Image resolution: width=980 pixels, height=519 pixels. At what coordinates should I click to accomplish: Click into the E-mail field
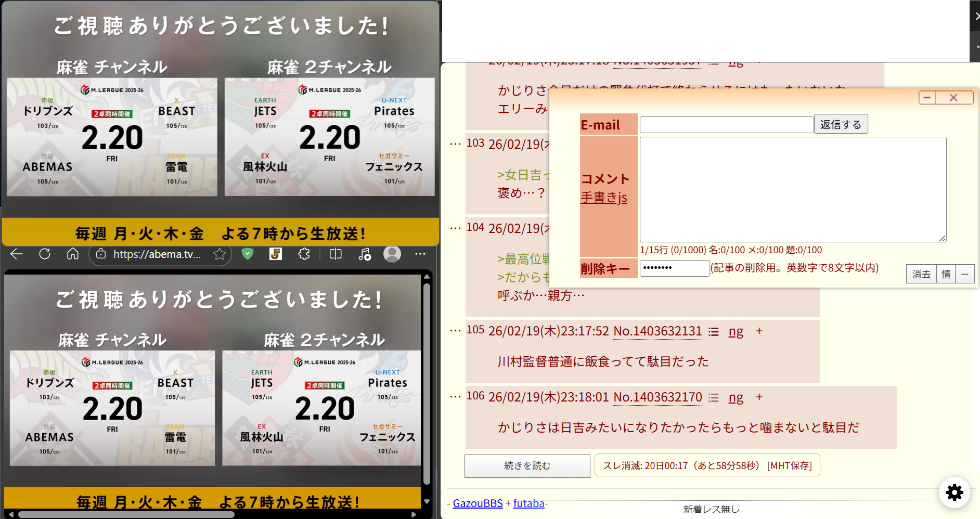726,125
